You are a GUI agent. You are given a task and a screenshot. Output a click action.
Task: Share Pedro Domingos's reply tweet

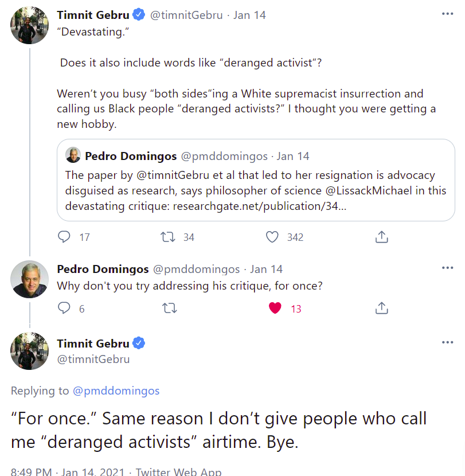coord(382,309)
